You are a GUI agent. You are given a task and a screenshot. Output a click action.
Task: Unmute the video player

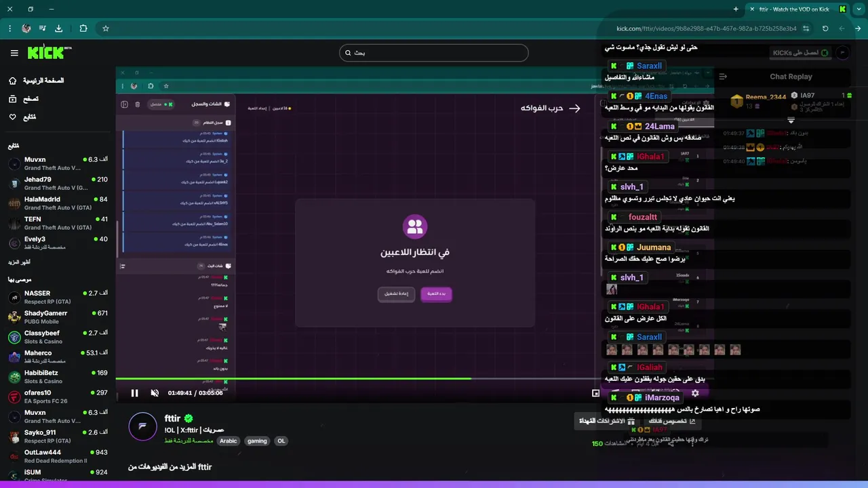pyautogui.click(x=155, y=393)
